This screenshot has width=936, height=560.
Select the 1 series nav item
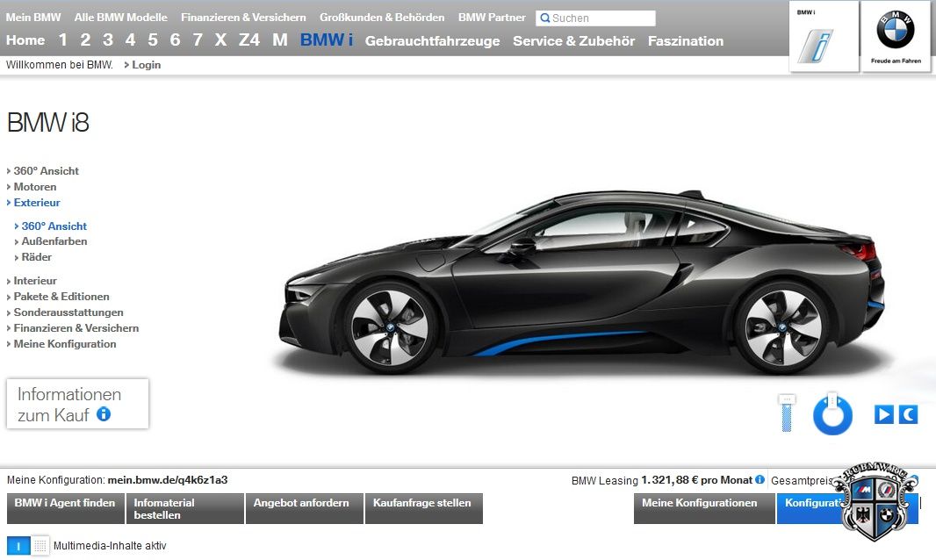click(x=63, y=40)
